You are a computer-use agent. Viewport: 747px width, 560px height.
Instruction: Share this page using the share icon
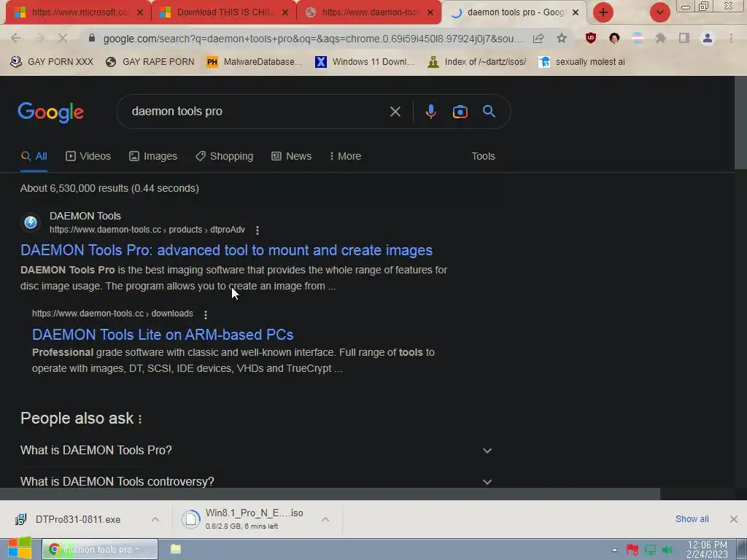coord(538,38)
